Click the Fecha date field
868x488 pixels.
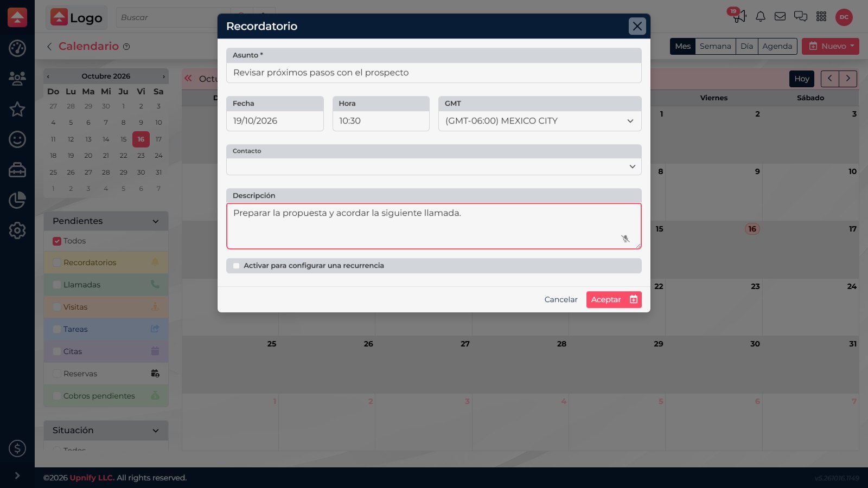[275, 121]
